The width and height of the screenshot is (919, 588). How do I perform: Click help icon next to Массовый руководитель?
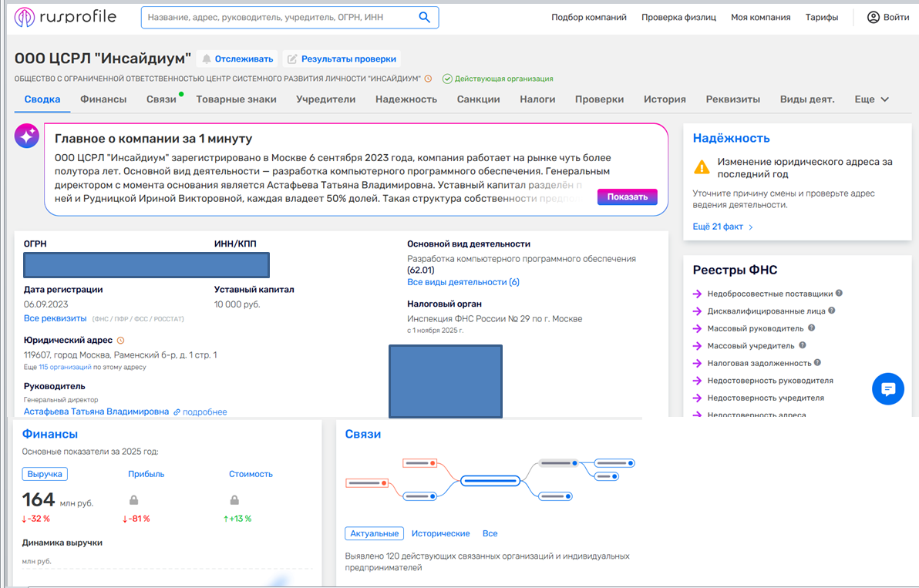pyautogui.click(x=811, y=328)
